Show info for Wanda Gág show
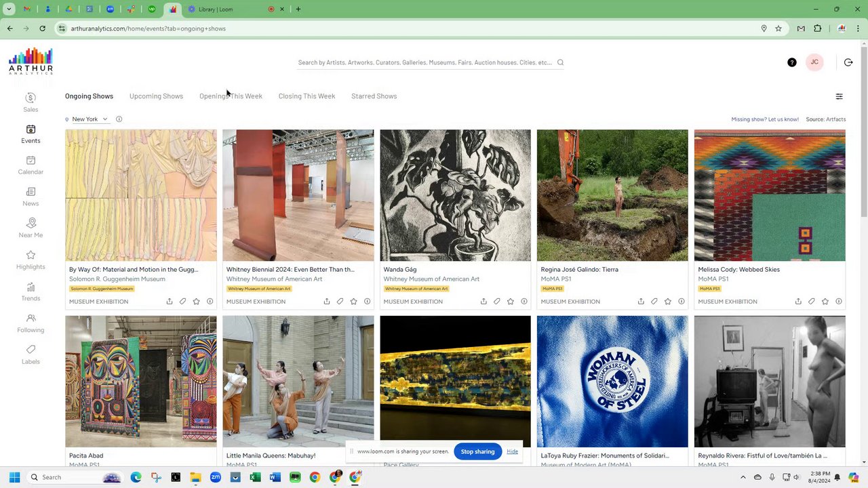This screenshot has height=488, width=868. [524, 302]
